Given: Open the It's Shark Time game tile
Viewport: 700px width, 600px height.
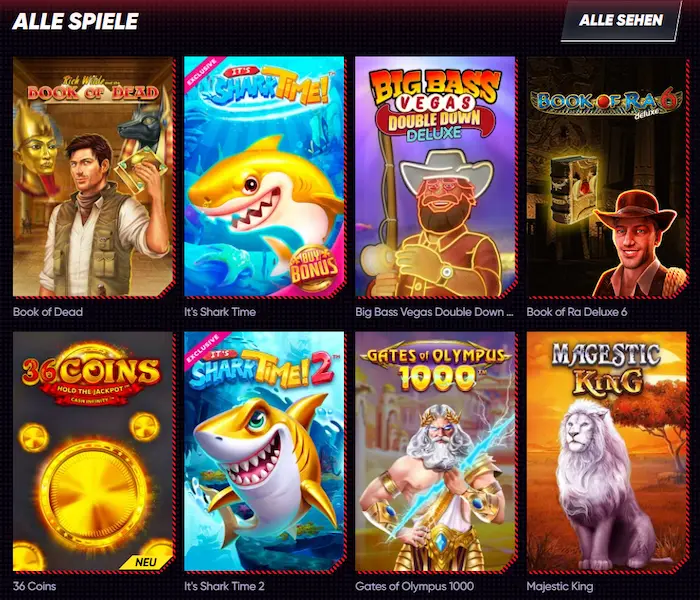Looking at the screenshot, I should (265, 177).
